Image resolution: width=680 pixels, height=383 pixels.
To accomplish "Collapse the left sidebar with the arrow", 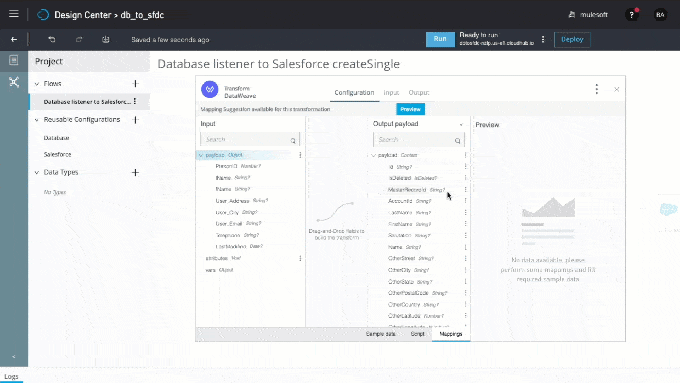I will tap(14, 357).
